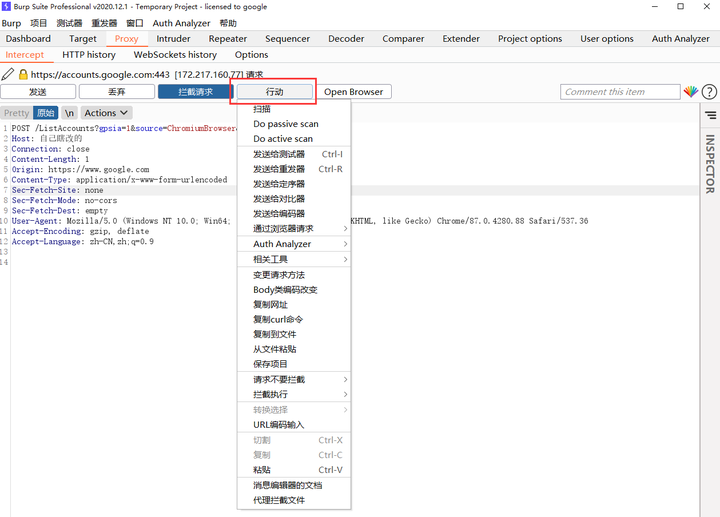The width and height of the screenshot is (720, 517).
Task: Open the Intruder tab
Action: click(173, 39)
